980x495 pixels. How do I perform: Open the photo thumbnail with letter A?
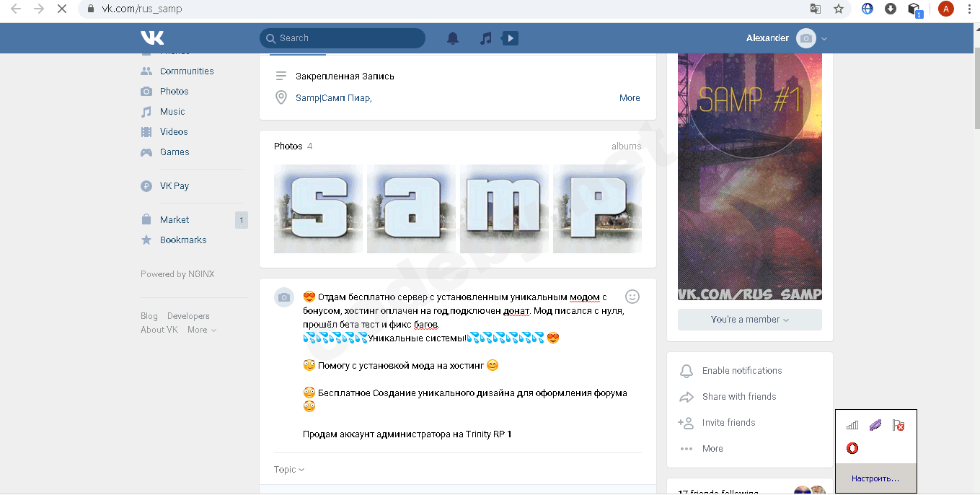[411, 209]
